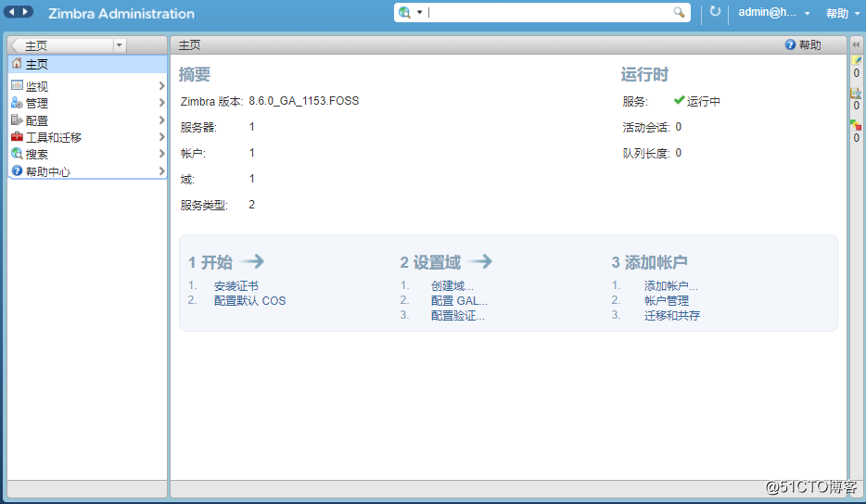The height and width of the screenshot is (504, 866).
Task: Open the 配置 GAL... link
Action: [459, 301]
